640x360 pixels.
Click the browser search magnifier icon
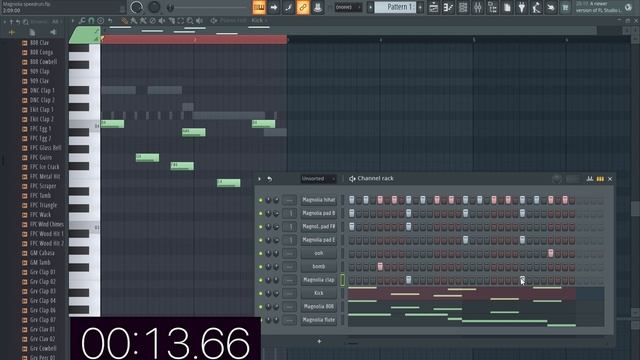coord(26,22)
